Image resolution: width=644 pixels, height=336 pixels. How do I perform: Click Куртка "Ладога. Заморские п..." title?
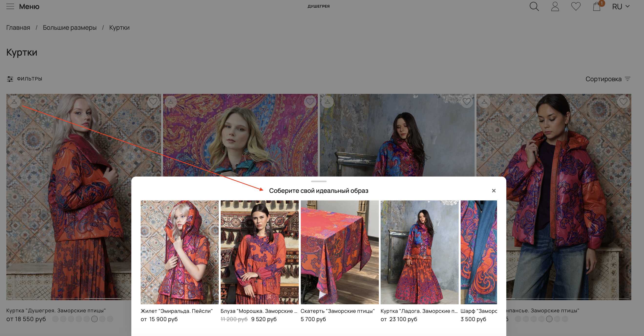419,311
